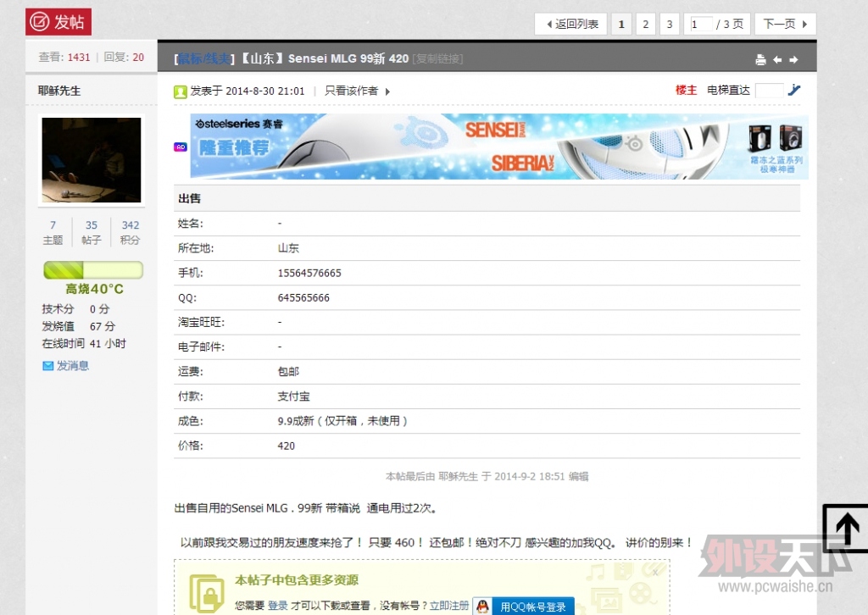Click phone number 15564576665
Viewport: 868px width, 615px height.
[309, 274]
